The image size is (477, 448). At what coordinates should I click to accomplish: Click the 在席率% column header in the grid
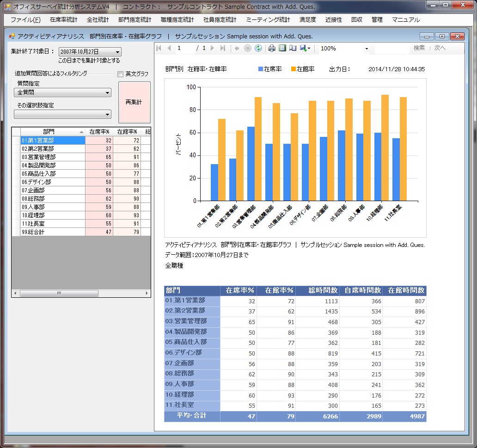point(99,131)
